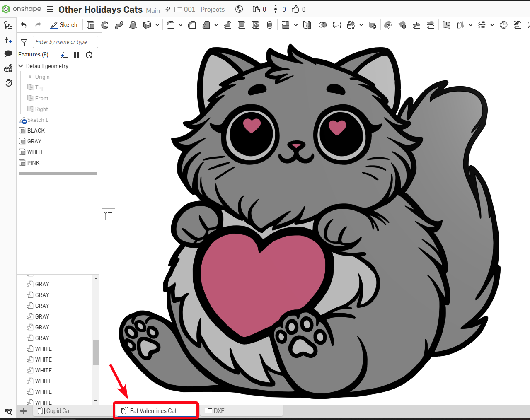
Task: Open the dropdown next to Thicken
Action: click(157, 25)
